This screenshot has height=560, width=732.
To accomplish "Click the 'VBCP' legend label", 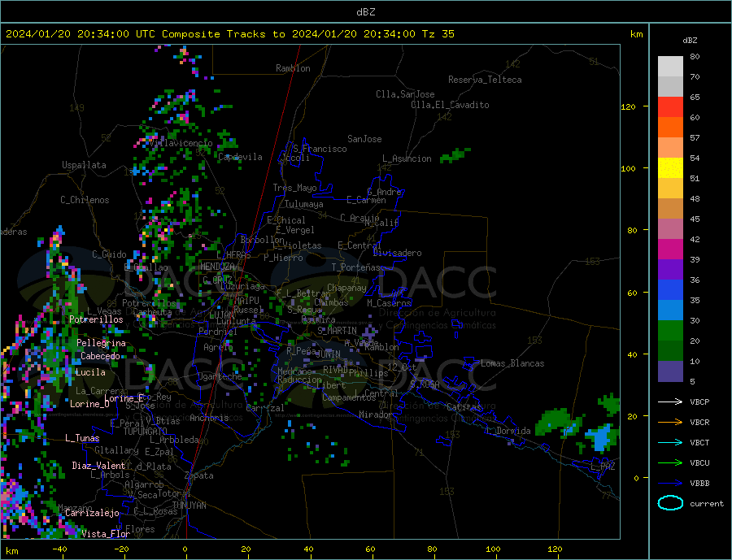I will tap(699, 402).
